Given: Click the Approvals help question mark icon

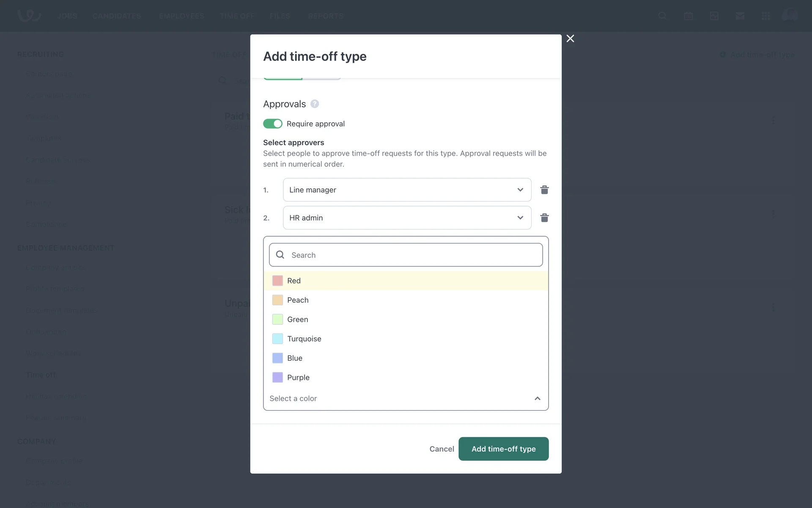Looking at the screenshot, I should 315,104.
